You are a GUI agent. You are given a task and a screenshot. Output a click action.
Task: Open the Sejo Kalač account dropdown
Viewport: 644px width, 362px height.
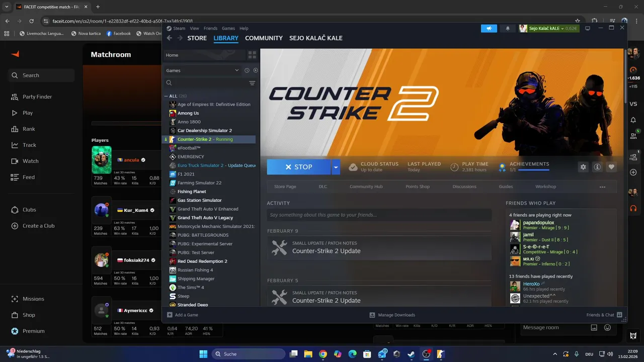[549, 28]
